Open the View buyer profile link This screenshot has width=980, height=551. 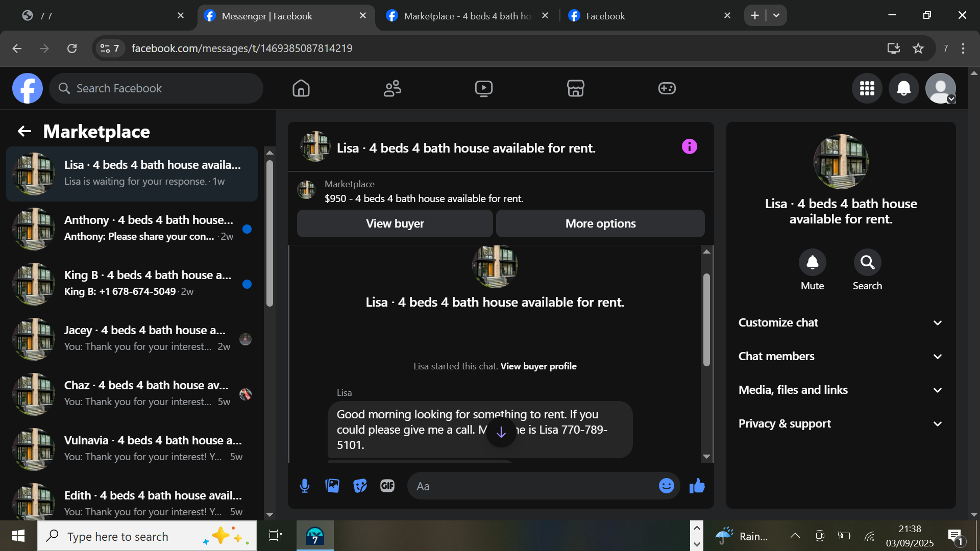pos(538,366)
